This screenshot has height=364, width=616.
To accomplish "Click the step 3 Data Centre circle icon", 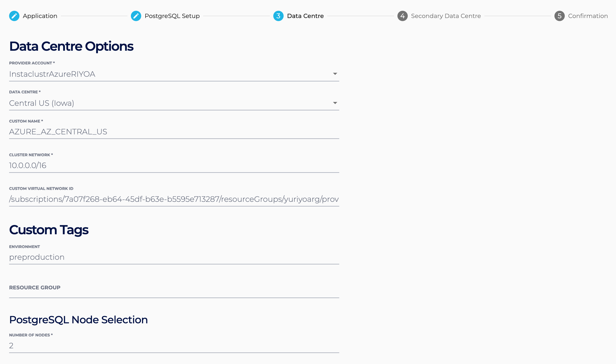I will tap(278, 16).
